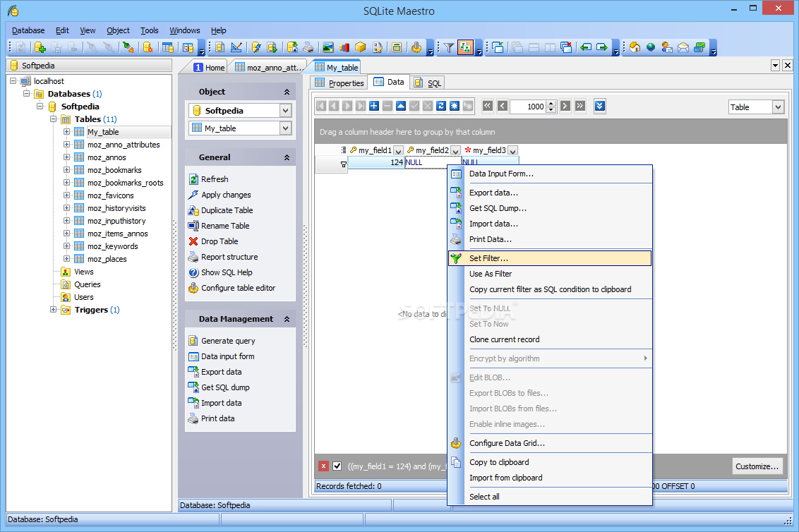Click the close-all-windows icon with red X
This screenshot has height=532, width=799.
click(566, 47)
